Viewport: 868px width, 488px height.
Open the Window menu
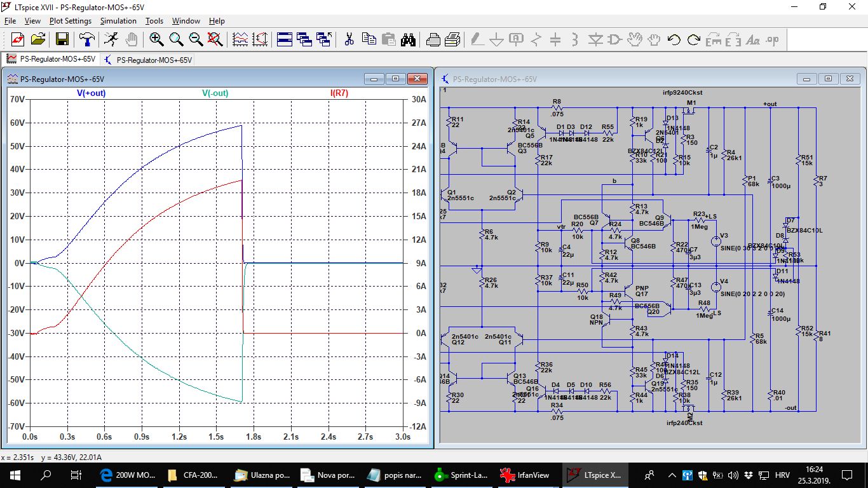pos(186,21)
